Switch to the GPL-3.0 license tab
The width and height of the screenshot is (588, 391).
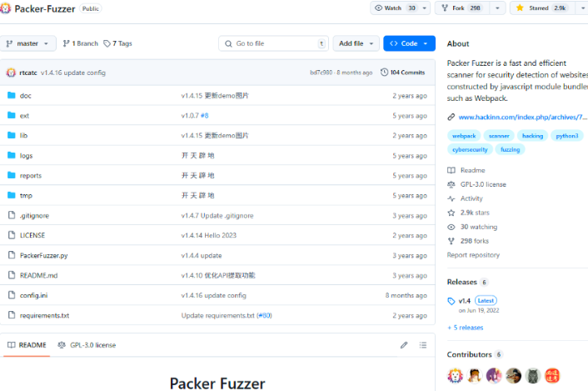coord(87,345)
